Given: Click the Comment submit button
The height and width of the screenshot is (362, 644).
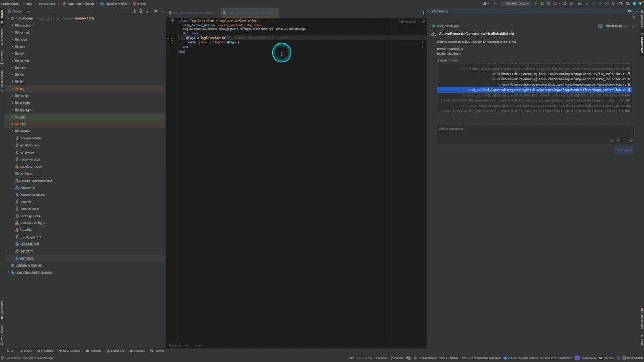Looking at the screenshot, I should 624,150.
